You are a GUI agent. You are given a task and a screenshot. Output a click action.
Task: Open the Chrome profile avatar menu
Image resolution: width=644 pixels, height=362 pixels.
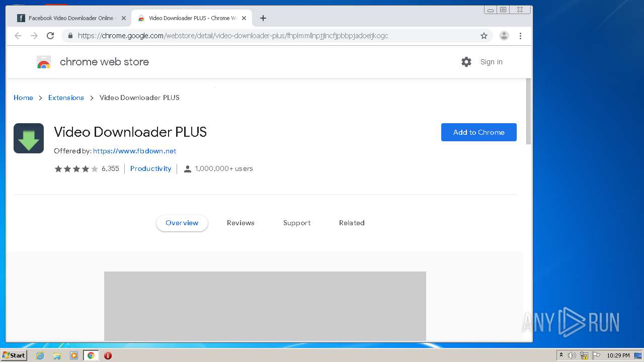[504, 36]
